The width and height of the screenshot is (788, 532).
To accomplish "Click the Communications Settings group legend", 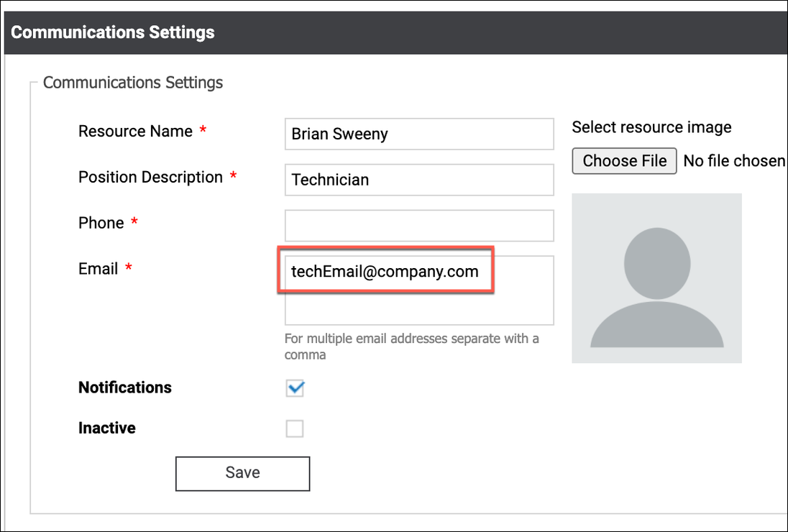I will pos(133,83).
